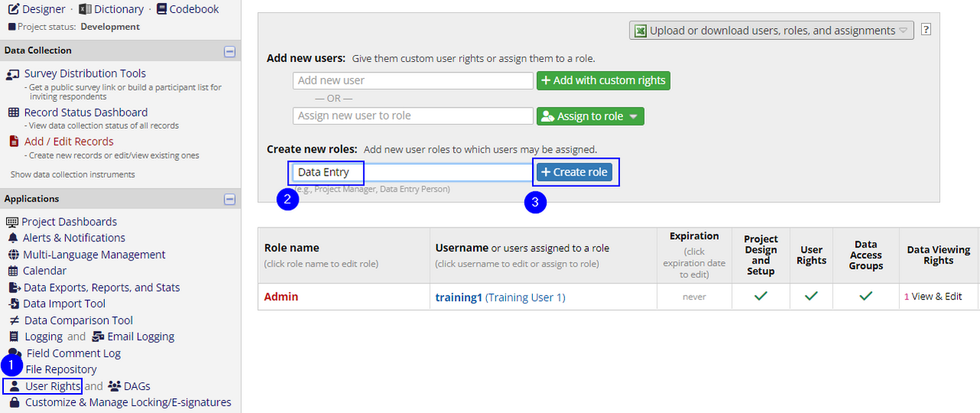This screenshot has width=980, height=413.
Task: Click the lock icon for Locking/E-signatures
Action: pos(15,402)
